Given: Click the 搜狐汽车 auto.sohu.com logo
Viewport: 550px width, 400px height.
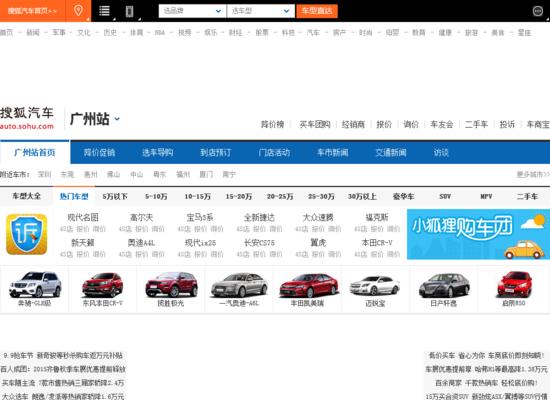Looking at the screenshot, I should (x=27, y=118).
